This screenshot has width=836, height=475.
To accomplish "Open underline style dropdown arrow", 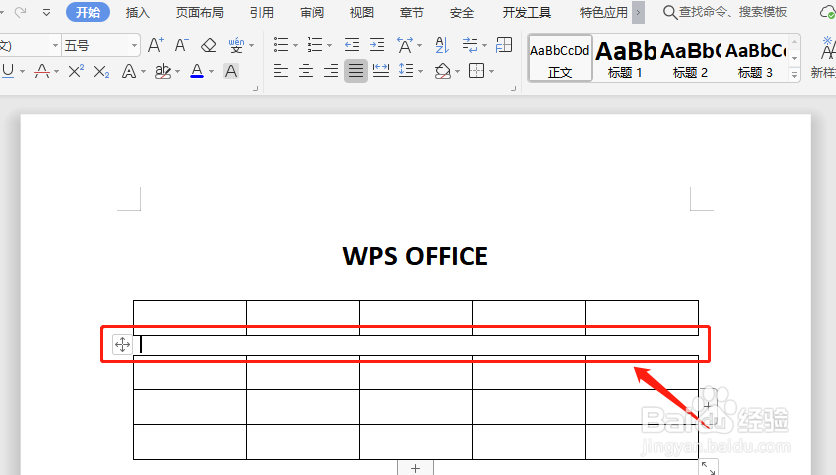I will coord(22,71).
